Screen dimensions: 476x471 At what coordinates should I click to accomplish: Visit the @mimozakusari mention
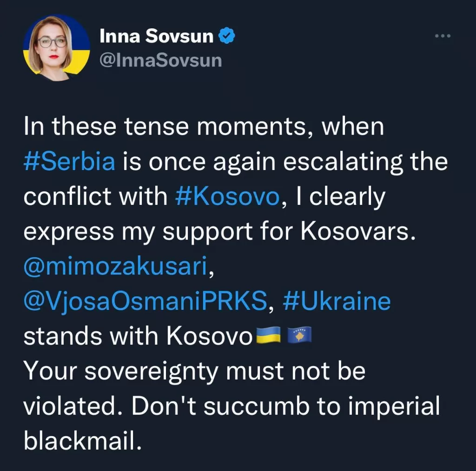(115, 266)
